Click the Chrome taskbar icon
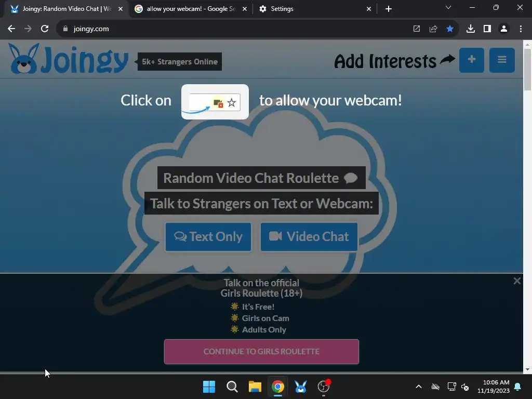 tap(277, 387)
